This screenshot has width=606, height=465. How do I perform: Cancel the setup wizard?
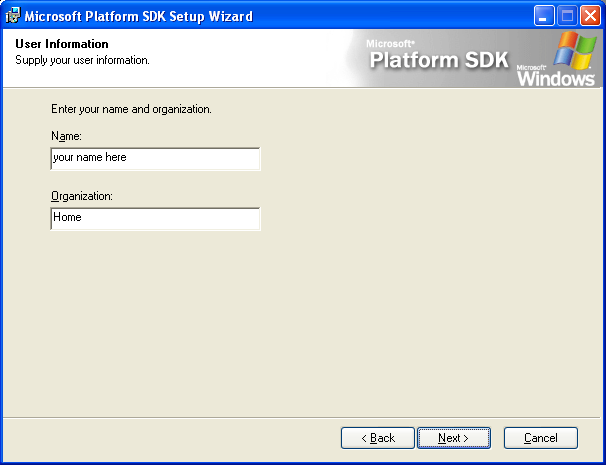(x=541, y=438)
